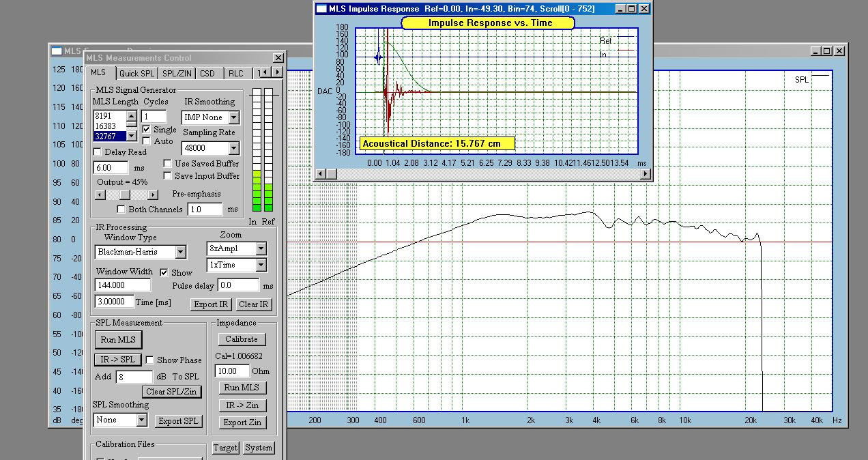Image resolution: width=868 pixels, height=460 pixels.
Task: Click the Output slider right arrow
Action: [x=152, y=195]
